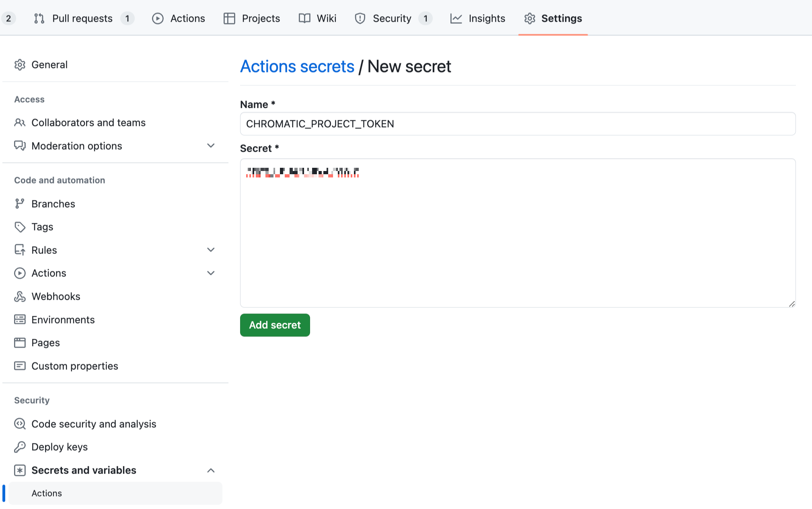Click the people icon for Collaborators and teams
This screenshot has width=812, height=509.
pyautogui.click(x=20, y=123)
